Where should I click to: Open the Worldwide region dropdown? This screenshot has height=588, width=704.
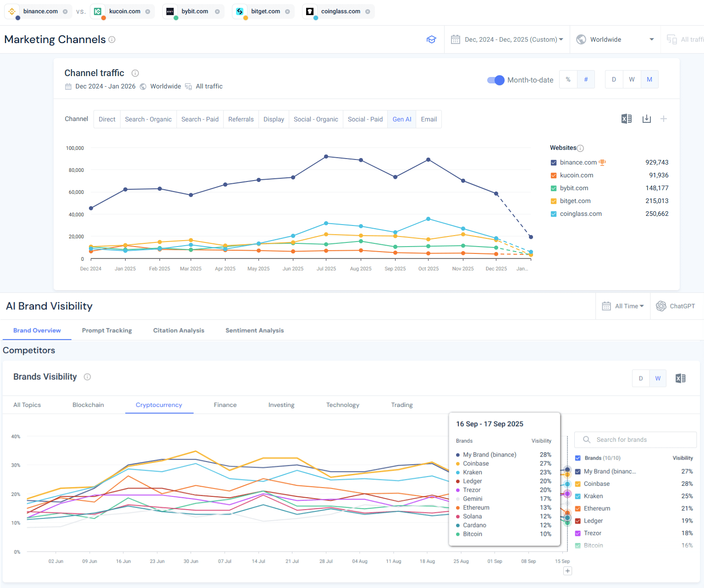pyautogui.click(x=616, y=39)
